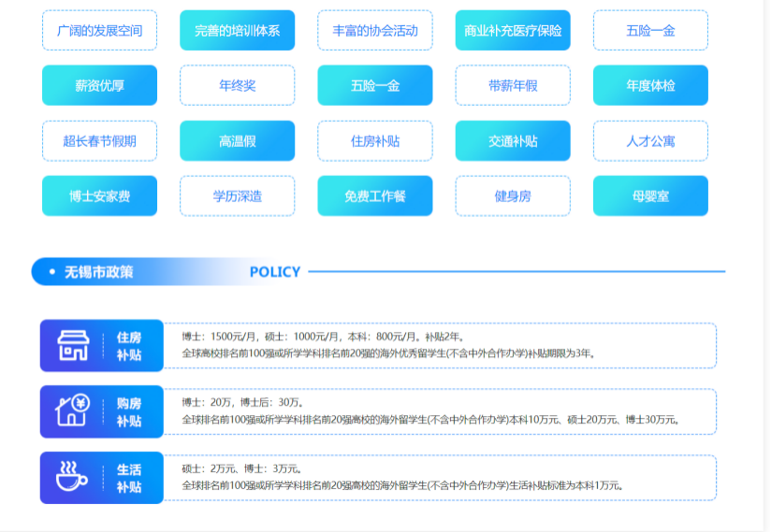Select the 年度体检 tag
The image size is (771, 532).
[x=650, y=85]
